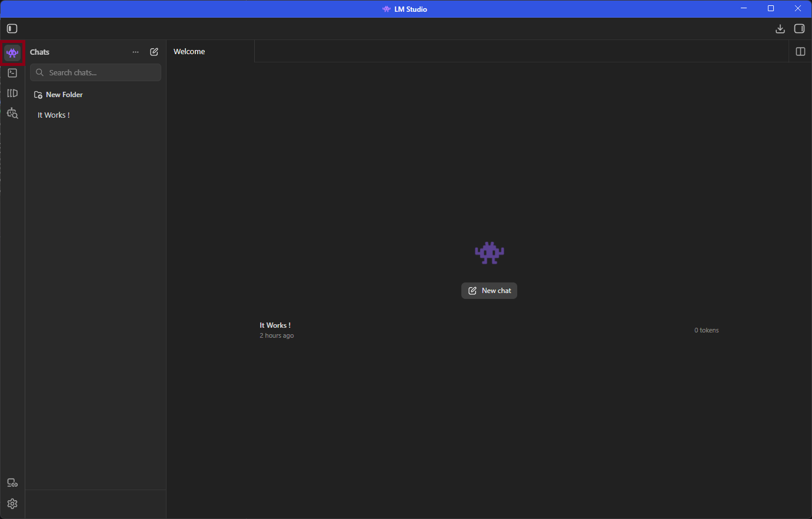Image resolution: width=812 pixels, height=519 pixels.
Task: Maximize the LM Studio window
Action: point(771,9)
